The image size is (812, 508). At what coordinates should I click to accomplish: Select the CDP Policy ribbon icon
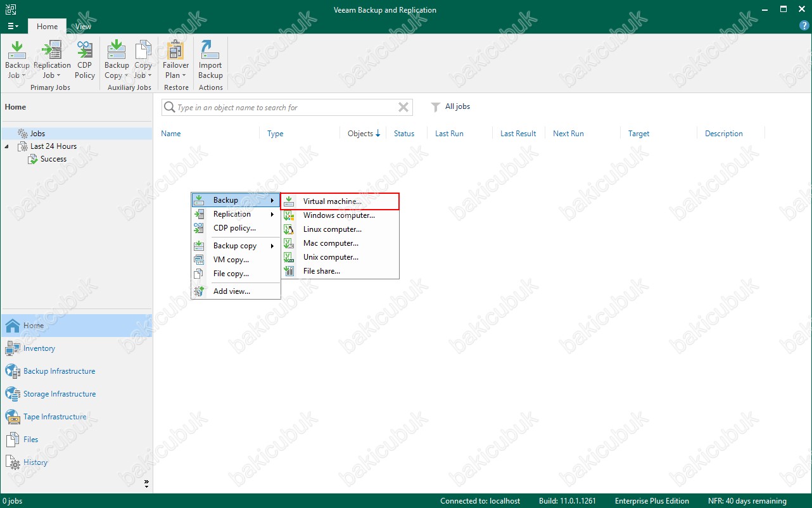coord(84,60)
